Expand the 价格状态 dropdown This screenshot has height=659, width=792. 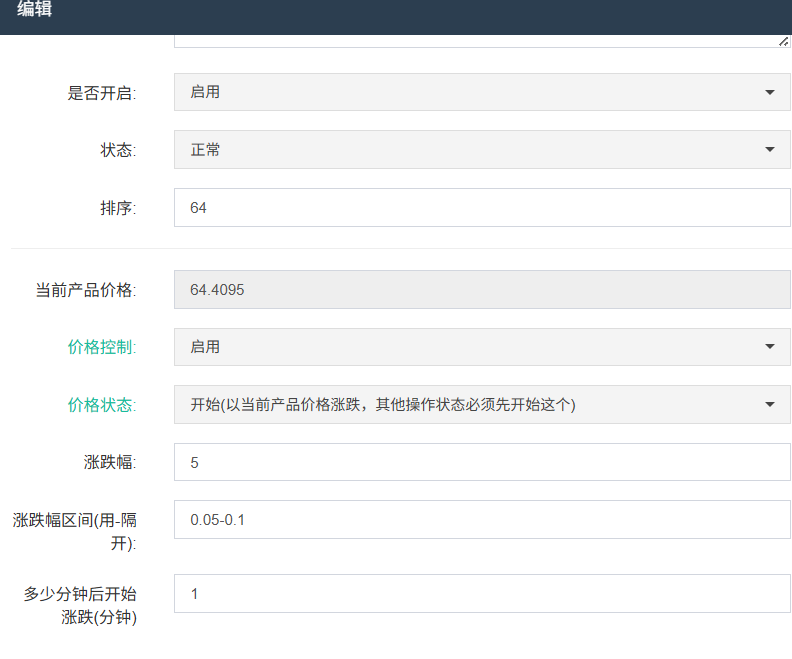(481, 405)
